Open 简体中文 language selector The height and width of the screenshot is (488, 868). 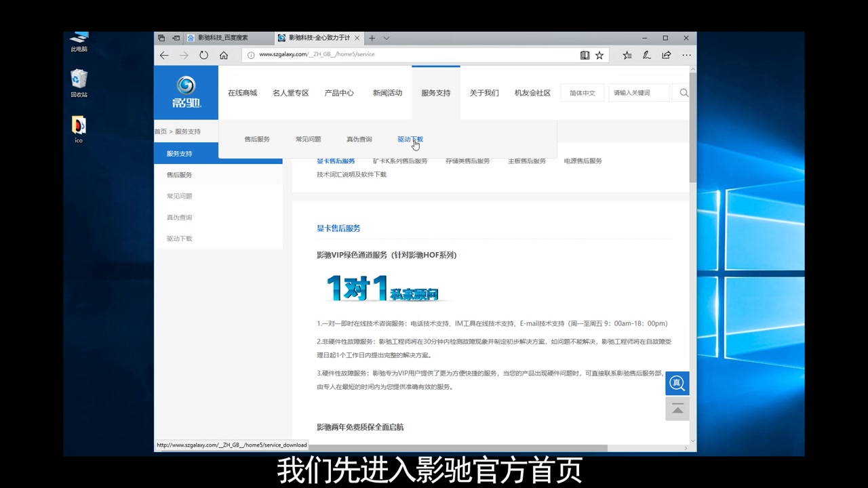point(583,93)
